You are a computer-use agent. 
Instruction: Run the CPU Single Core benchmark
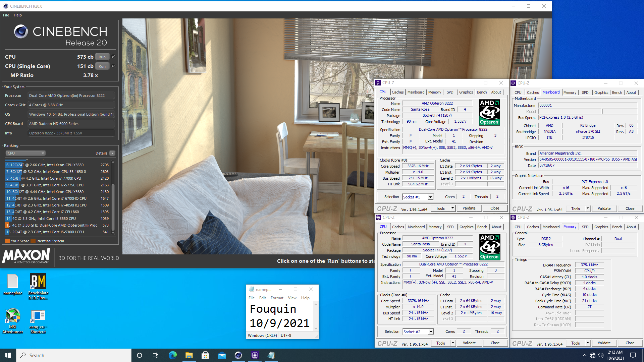(102, 66)
